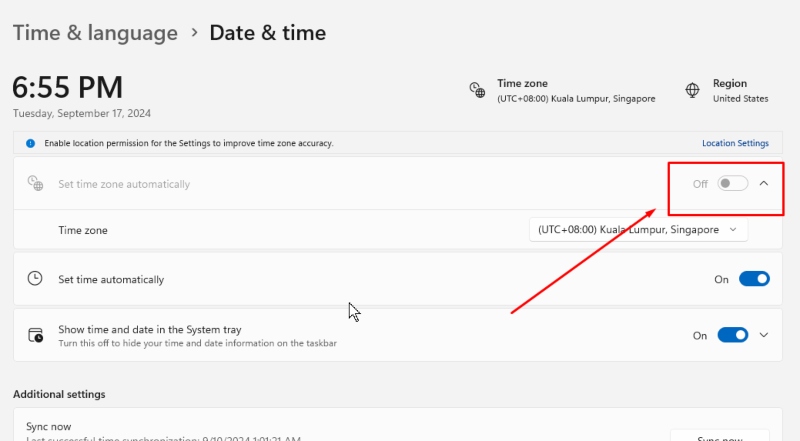Click the breadcrumb arrow before Date & time
The width and height of the screenshot is (800, 441).
(194, 33)
